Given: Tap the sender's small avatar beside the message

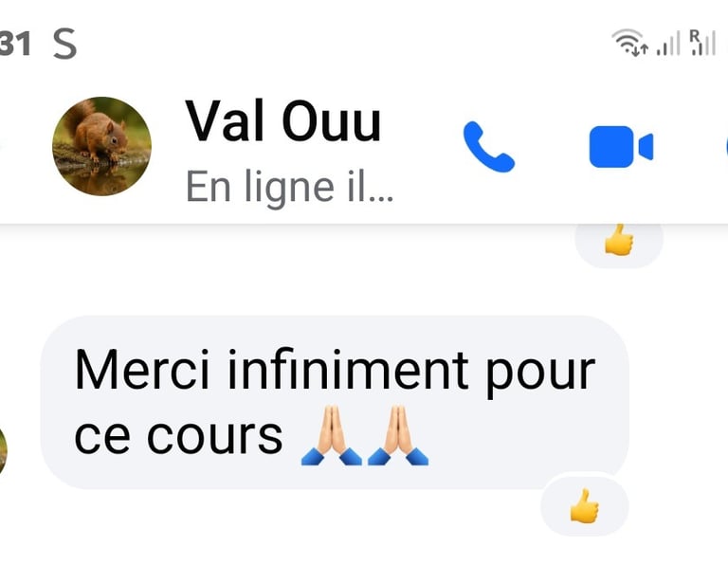Looking at the screenshot, I should 3,451.
